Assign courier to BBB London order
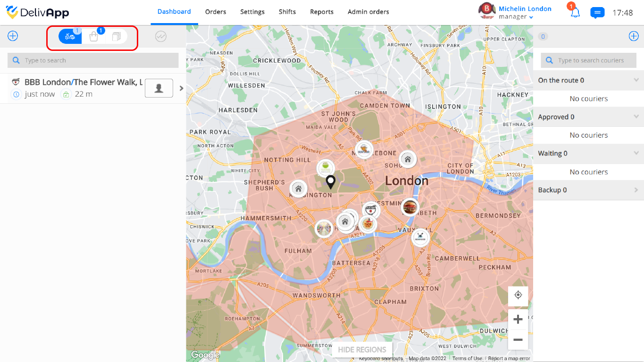This screenshot has width=644, height=362. tap(159, 88)
